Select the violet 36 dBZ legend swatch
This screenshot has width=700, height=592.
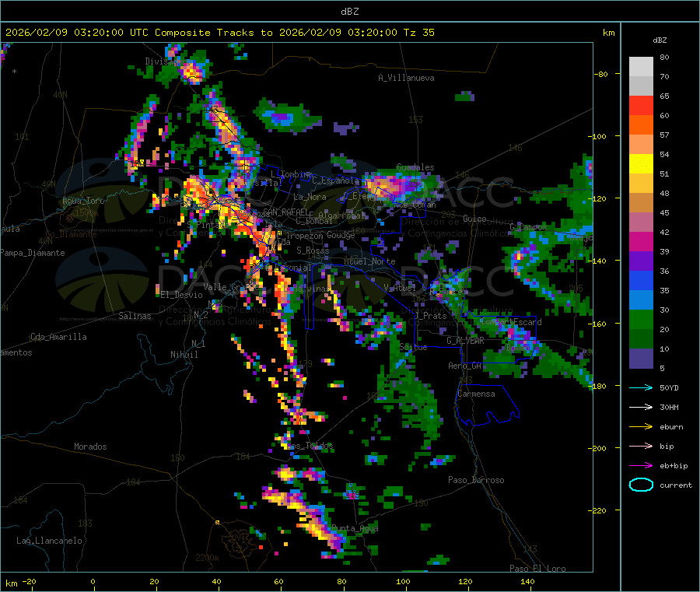point(641,261)
